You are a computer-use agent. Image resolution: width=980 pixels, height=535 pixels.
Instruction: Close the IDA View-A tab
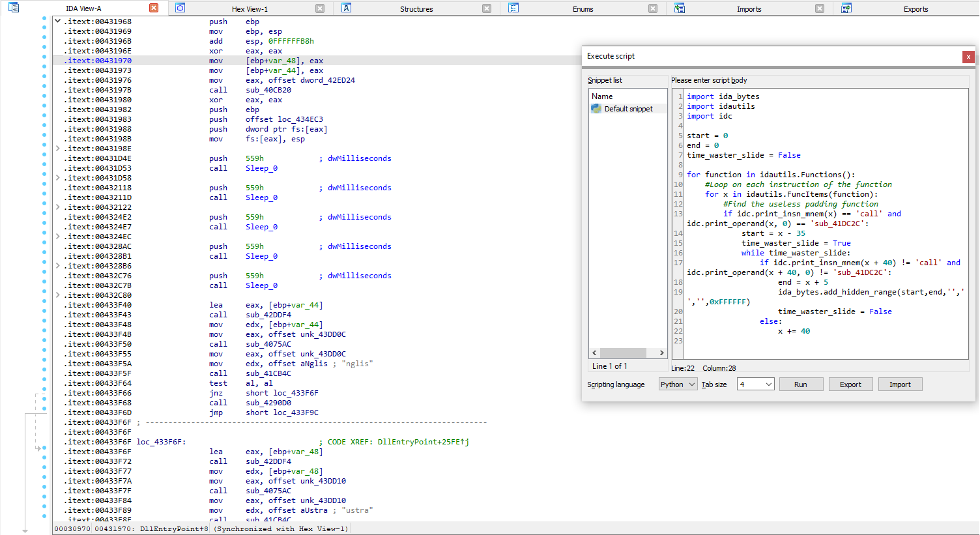(x=154, y=8)
